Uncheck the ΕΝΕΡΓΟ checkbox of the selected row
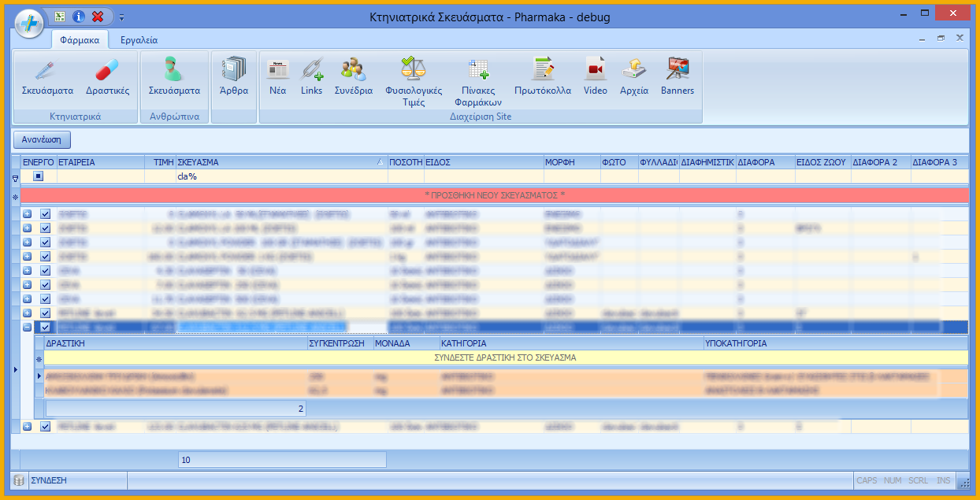The width and height of the screenshot is (980, 500). (45, 326)
